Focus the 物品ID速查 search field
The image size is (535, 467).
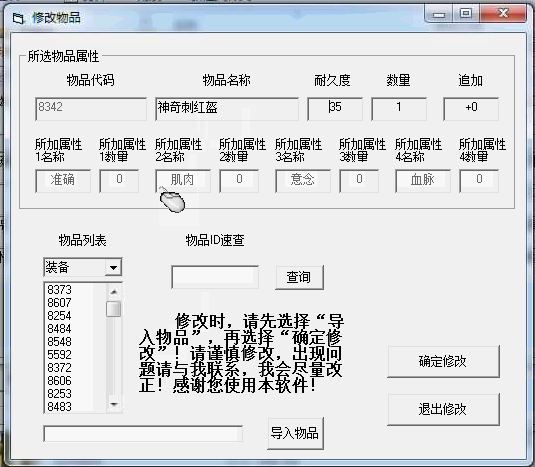coord(215,277)
